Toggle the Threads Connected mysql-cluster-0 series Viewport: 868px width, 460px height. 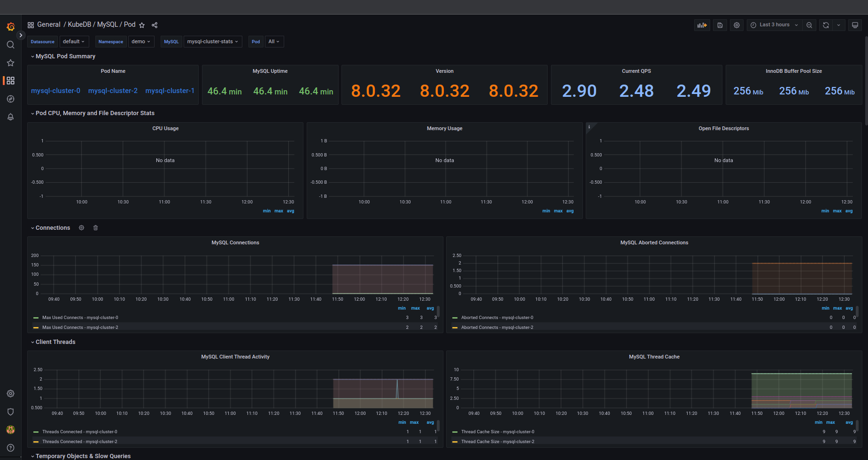tap(79, 431)
